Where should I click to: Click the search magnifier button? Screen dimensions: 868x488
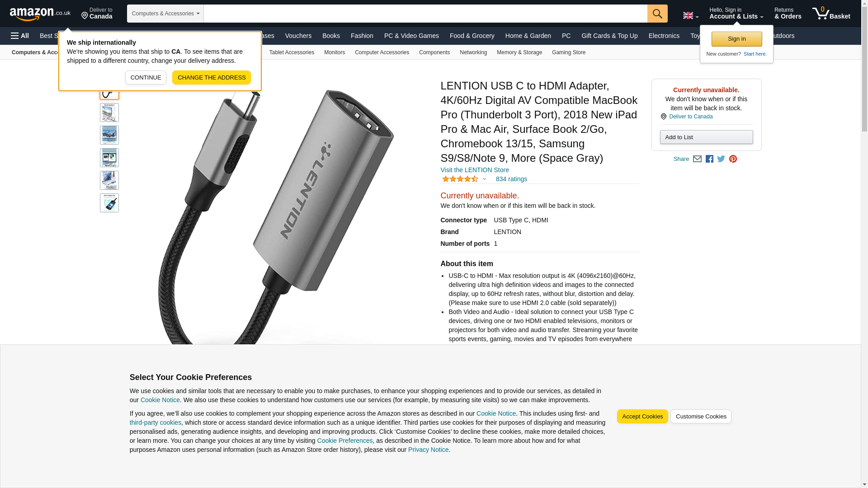657,14
